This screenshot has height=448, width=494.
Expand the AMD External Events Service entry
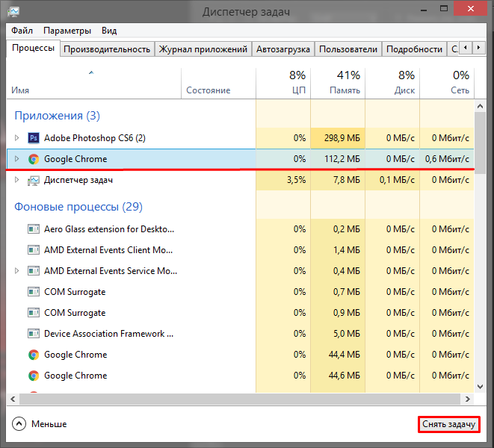click(17, 271)
